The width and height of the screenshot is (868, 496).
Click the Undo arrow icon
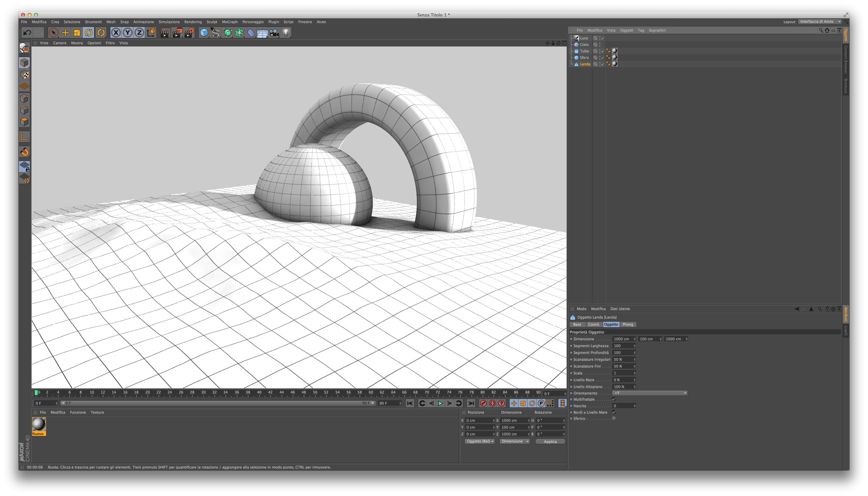coord(27,33)
